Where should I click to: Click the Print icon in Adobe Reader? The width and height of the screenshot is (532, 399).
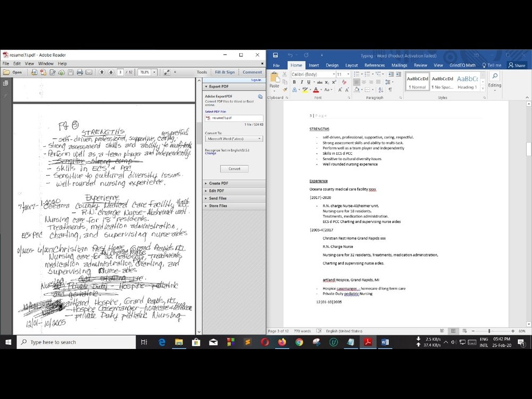(x=80, y=72)
